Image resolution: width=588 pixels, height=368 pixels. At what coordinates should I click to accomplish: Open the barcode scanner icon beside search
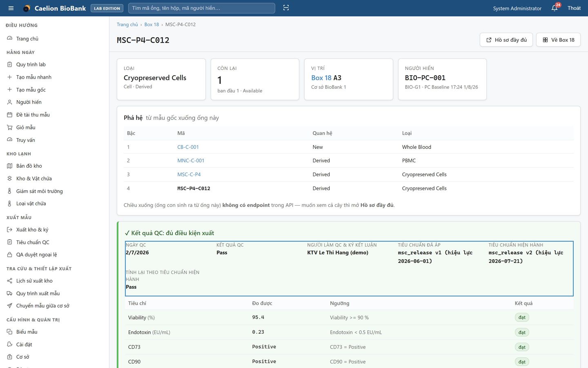[x=286, y=8]
